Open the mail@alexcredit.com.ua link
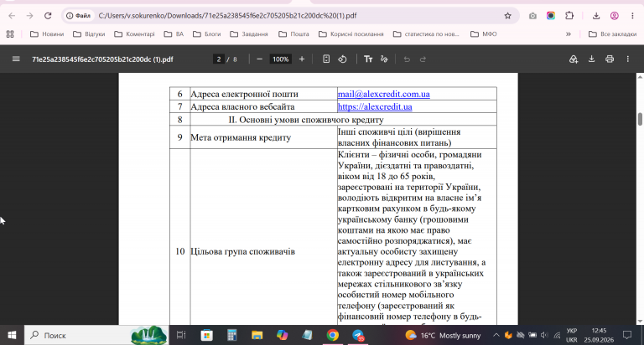 [383, 94]
